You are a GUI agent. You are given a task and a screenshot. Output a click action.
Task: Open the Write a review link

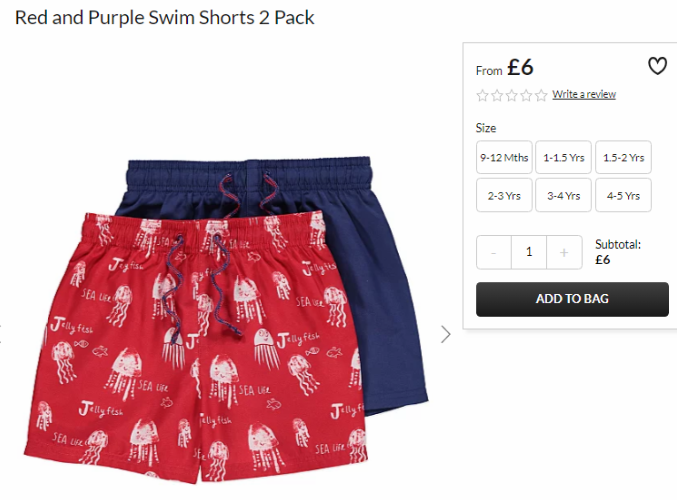point(584,95)
